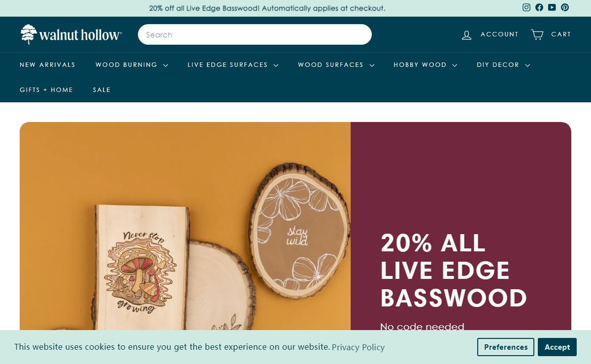
Task: Open the Sale menu item
Action: coord(102,90)
